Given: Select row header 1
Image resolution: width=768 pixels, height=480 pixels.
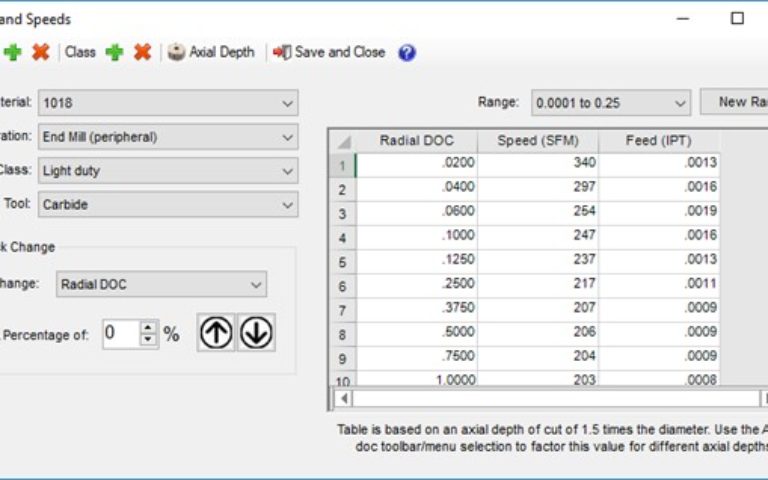Looking at the screenshot, I should pos(343,165).
